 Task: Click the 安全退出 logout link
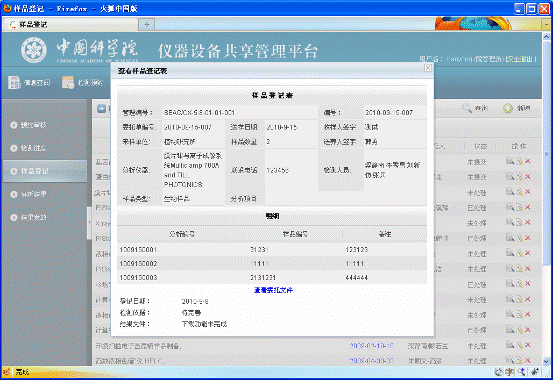(520, 59)
